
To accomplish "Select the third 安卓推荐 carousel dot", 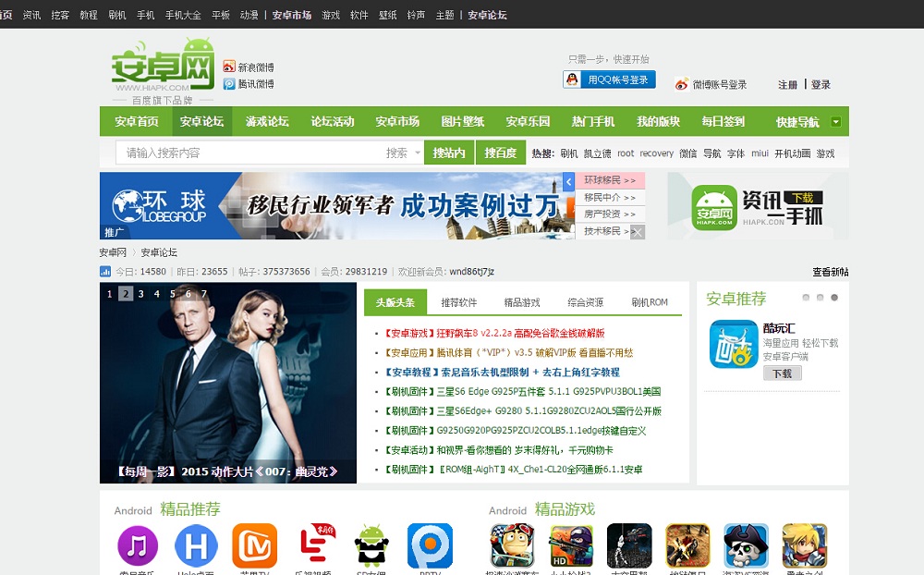I will point(833,298).
